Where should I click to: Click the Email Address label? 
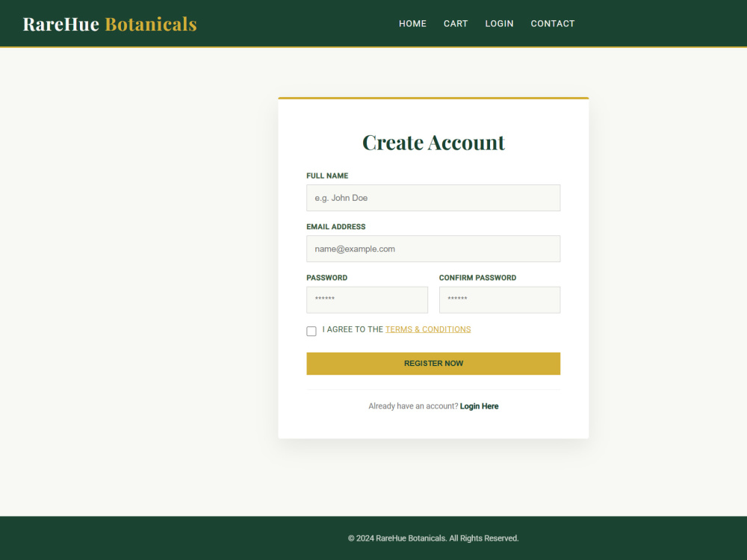336,227
